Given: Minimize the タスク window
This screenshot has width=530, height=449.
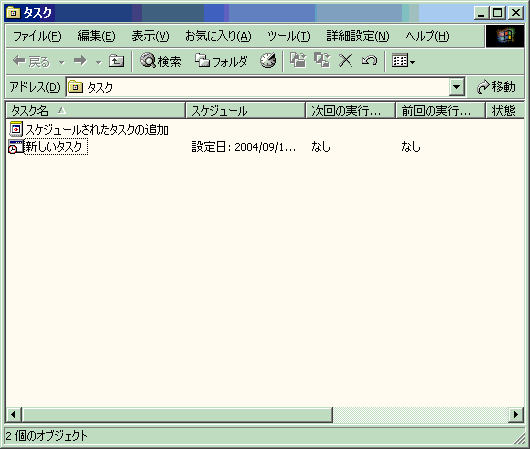Looking at the screenshot, I should point(481,13).
